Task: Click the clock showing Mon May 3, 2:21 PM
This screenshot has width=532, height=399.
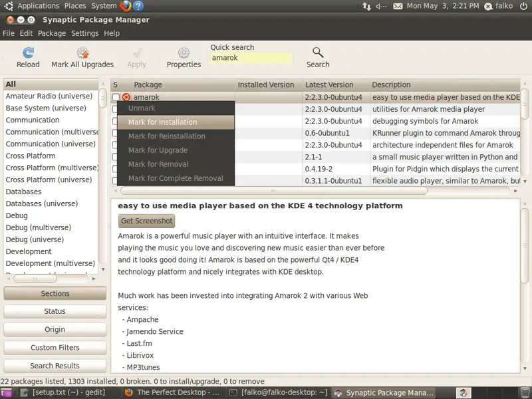Action: (443, 6)
